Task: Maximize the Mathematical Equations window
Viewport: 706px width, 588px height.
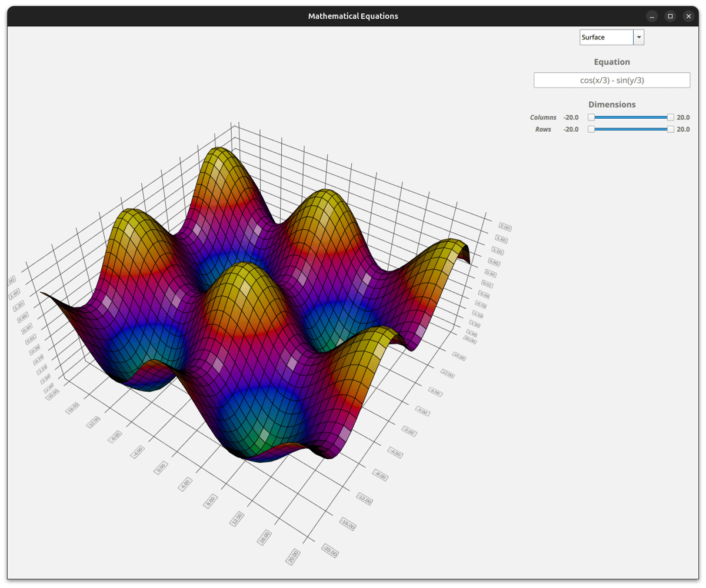Action: tap(670, 16)
